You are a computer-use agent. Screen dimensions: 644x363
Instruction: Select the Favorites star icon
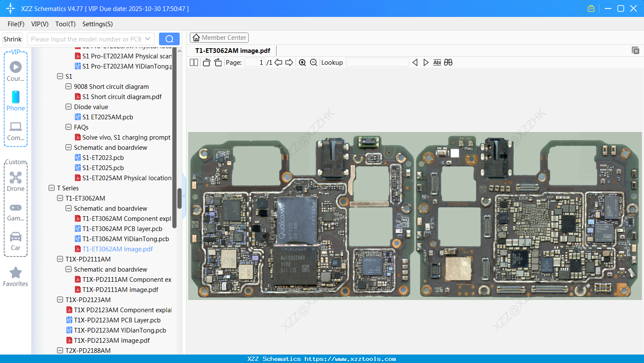pos(15,273)
